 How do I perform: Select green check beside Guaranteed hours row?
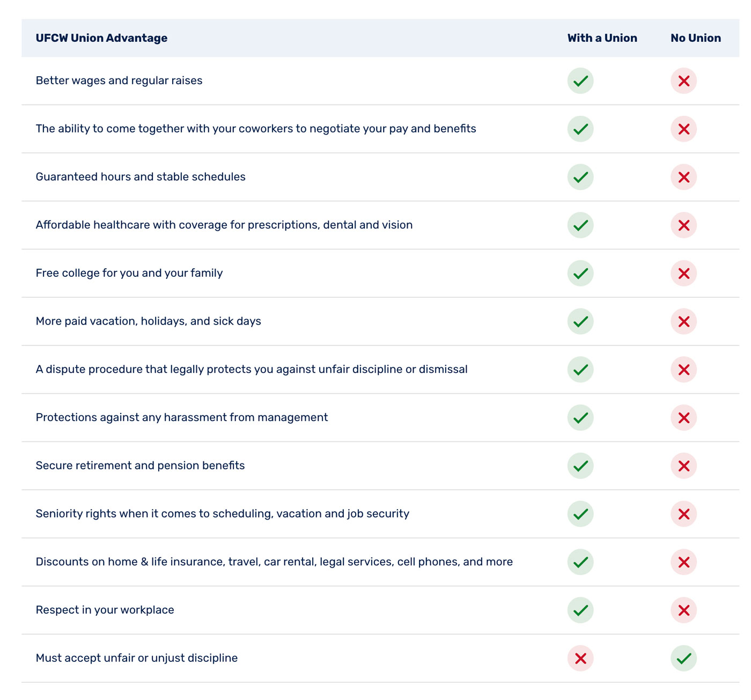click(x=580, y=177)
